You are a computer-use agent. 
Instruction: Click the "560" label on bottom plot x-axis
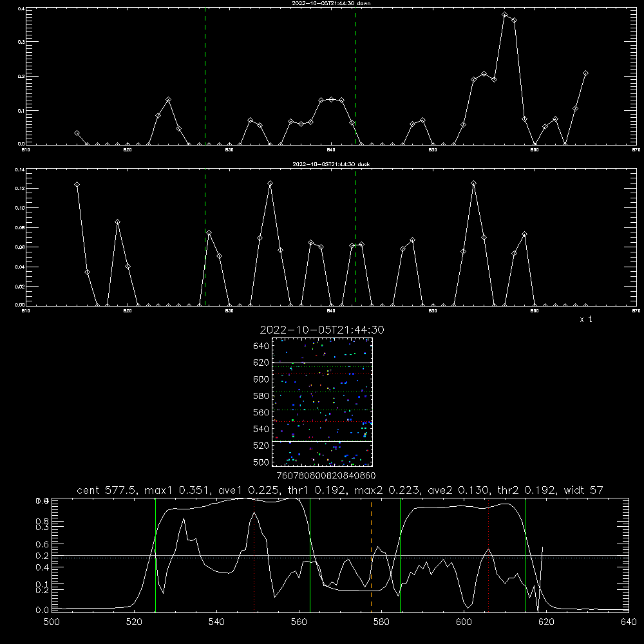coord(299,622)
